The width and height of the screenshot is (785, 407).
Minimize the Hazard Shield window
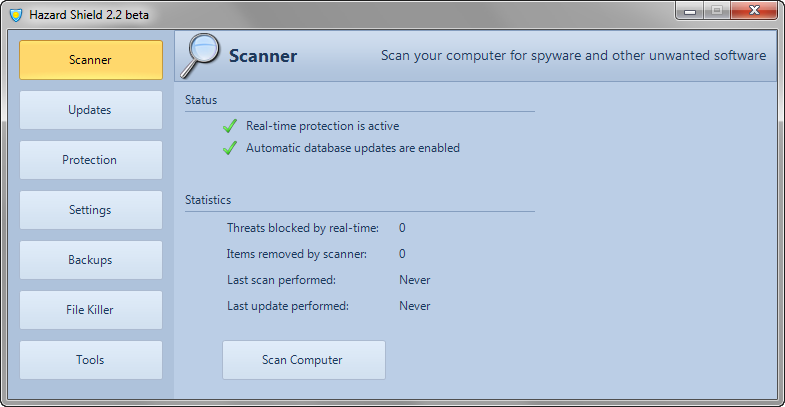coord(690,11)
